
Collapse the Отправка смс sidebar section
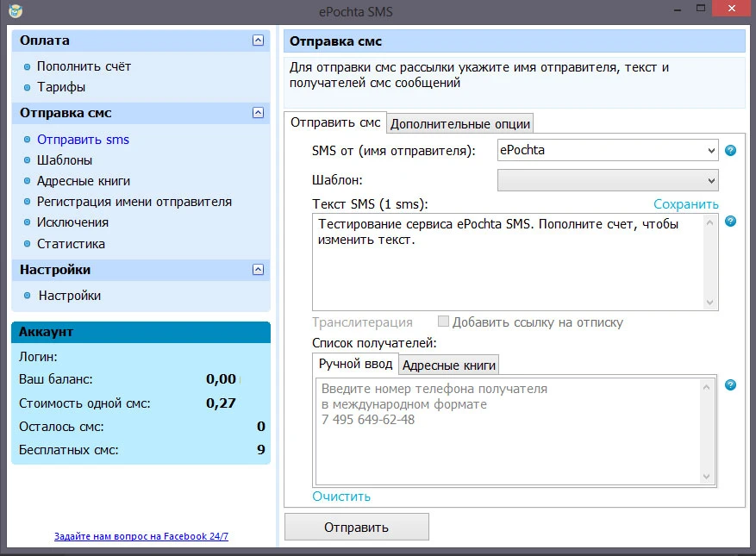[258, 113]
